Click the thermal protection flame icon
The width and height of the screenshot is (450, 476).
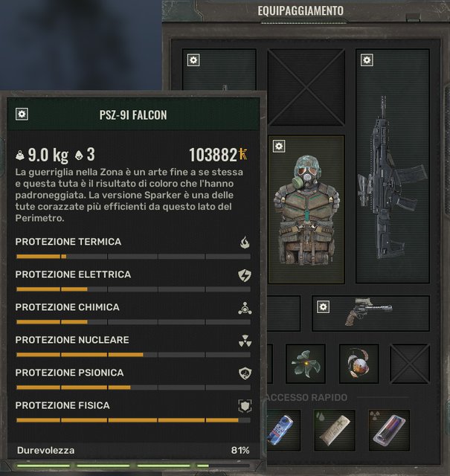(245, 242)
